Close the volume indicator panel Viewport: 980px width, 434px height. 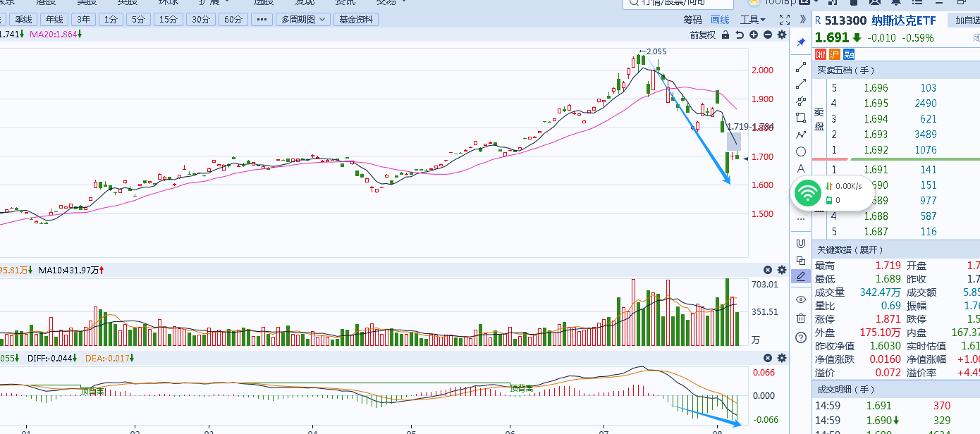768,270
